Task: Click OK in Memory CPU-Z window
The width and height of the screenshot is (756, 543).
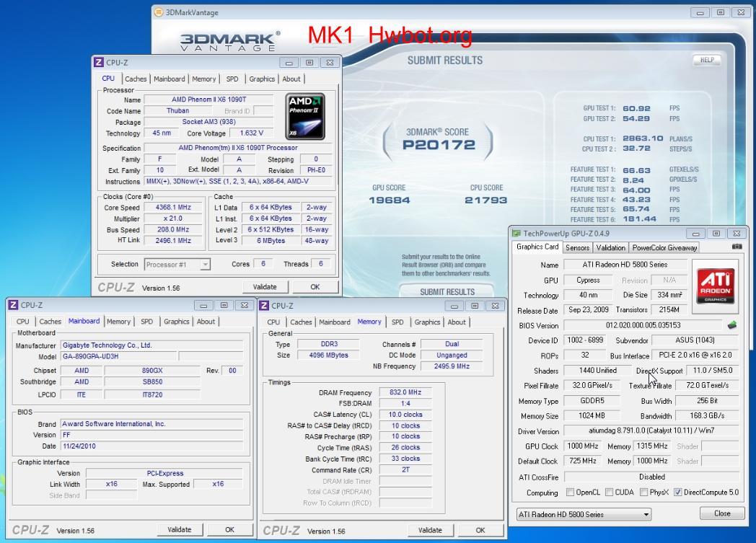Action: pyautogui.click(x=480, y=530)
